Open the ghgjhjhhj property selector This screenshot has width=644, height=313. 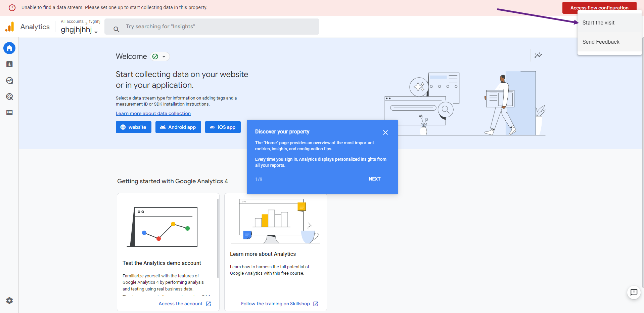[x=79, y=30]
